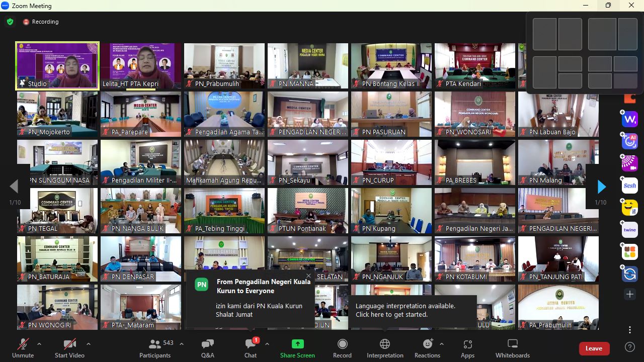644x362 pixels.
Task: Toggle the Record button
Action: (x=342, y=348)
